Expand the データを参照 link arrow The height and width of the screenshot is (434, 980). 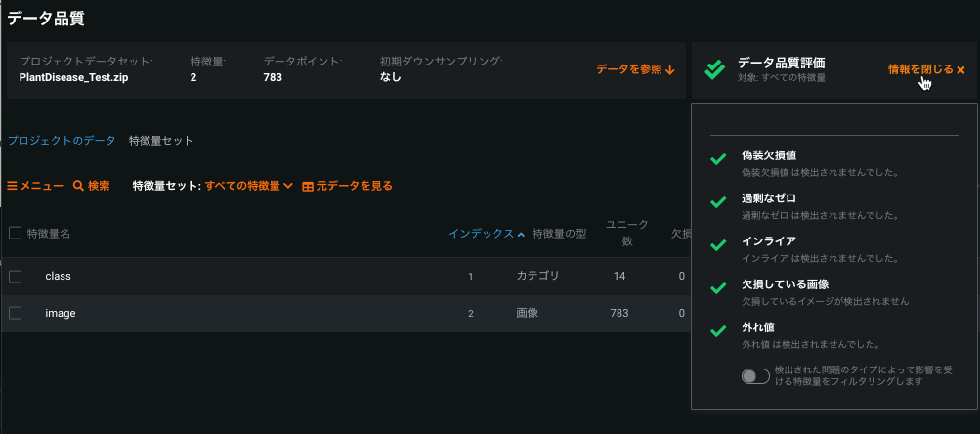pos(669,69)
